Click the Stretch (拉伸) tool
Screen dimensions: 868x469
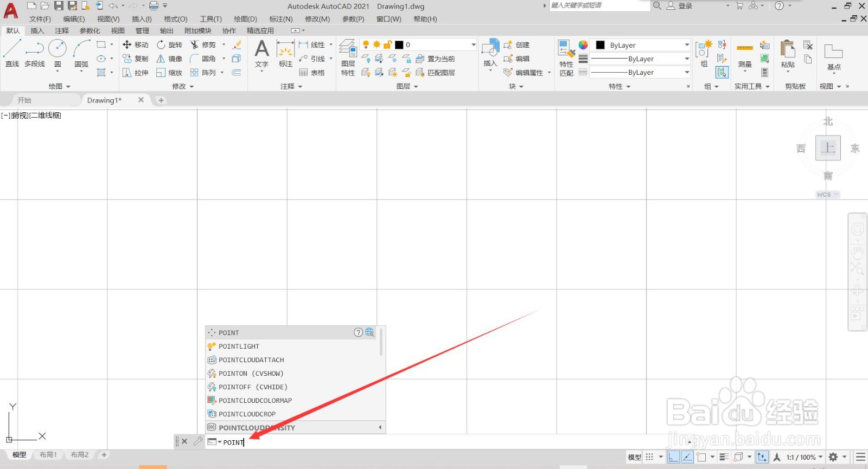[x=136, y=73]
